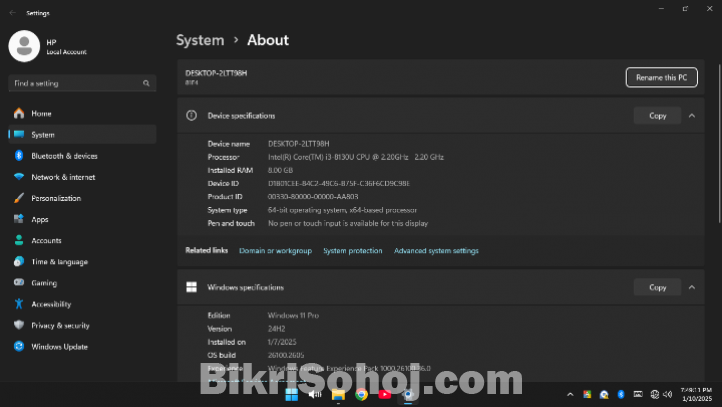The image size is (722, 407).
Task: Click the Bluetooth icon in the system tray
Action: click(621, 394)
